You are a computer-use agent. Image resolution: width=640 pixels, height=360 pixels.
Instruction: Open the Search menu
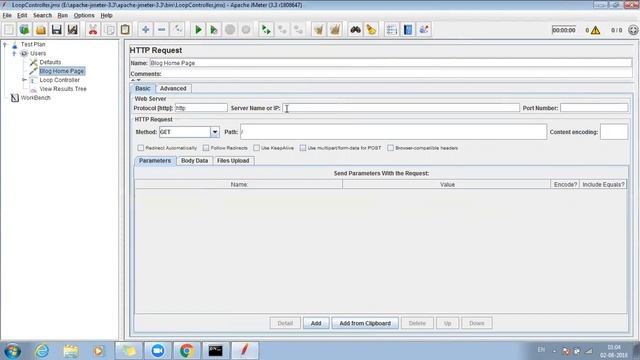(x=42, y=15)
